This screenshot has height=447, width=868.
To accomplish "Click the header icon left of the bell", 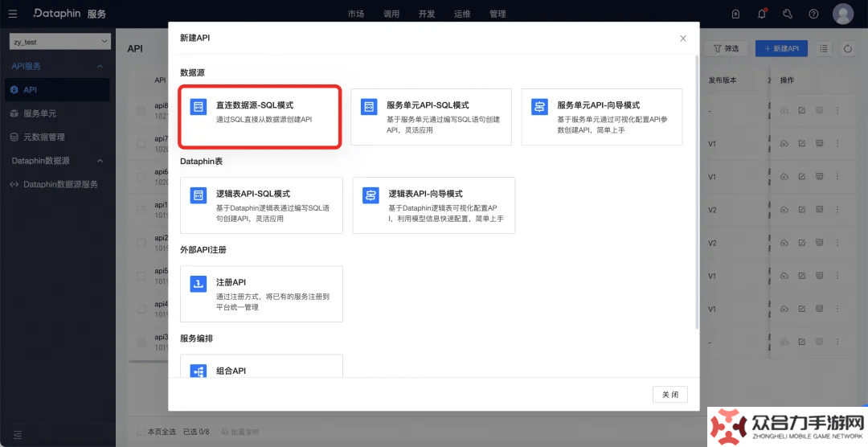I will (735, 14).
